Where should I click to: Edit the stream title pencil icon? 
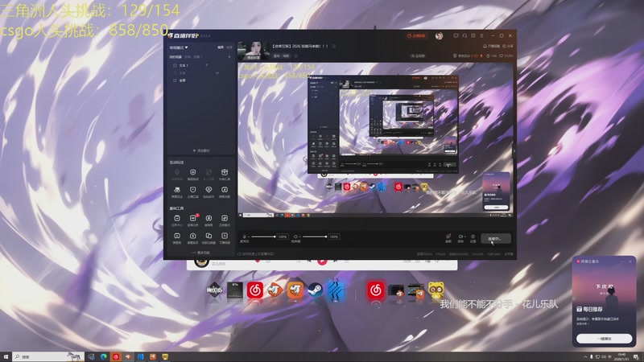[334, 47]
